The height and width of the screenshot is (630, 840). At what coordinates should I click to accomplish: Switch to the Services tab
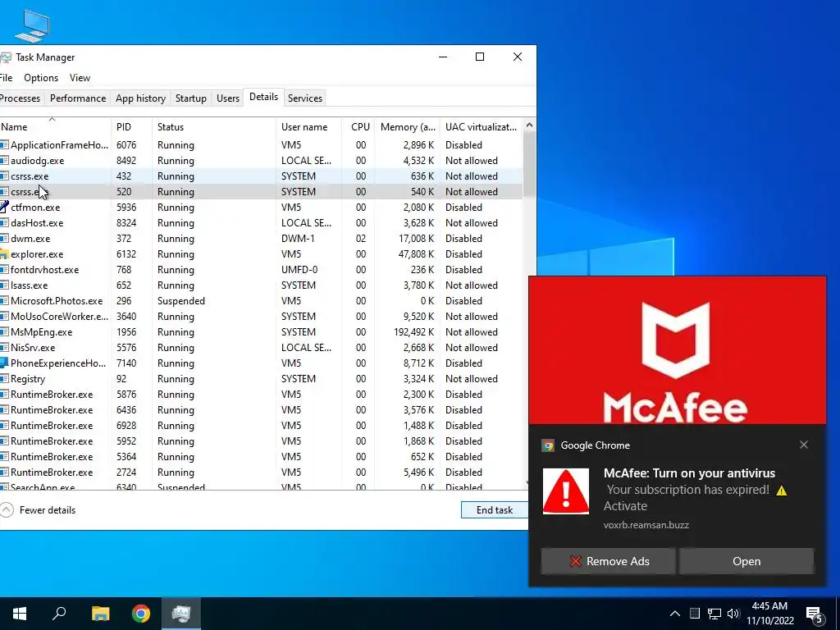click(x=305, y=98)
